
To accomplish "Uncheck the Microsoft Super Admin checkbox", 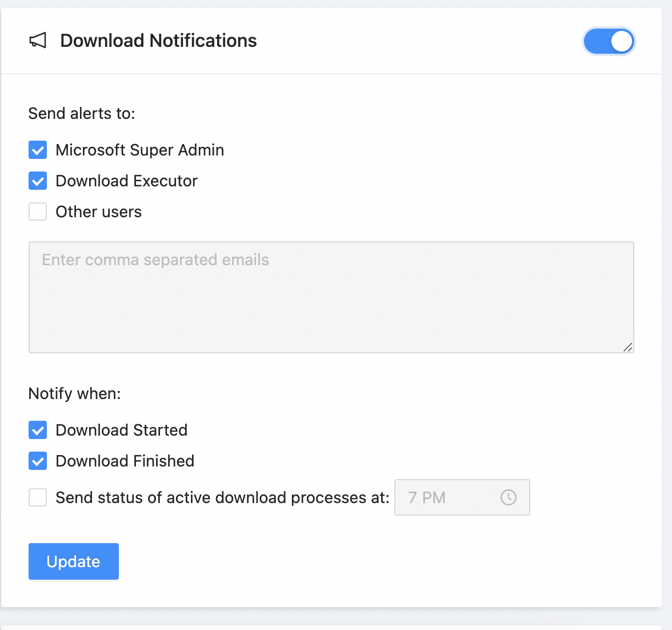I will click(x=38, y=150).
